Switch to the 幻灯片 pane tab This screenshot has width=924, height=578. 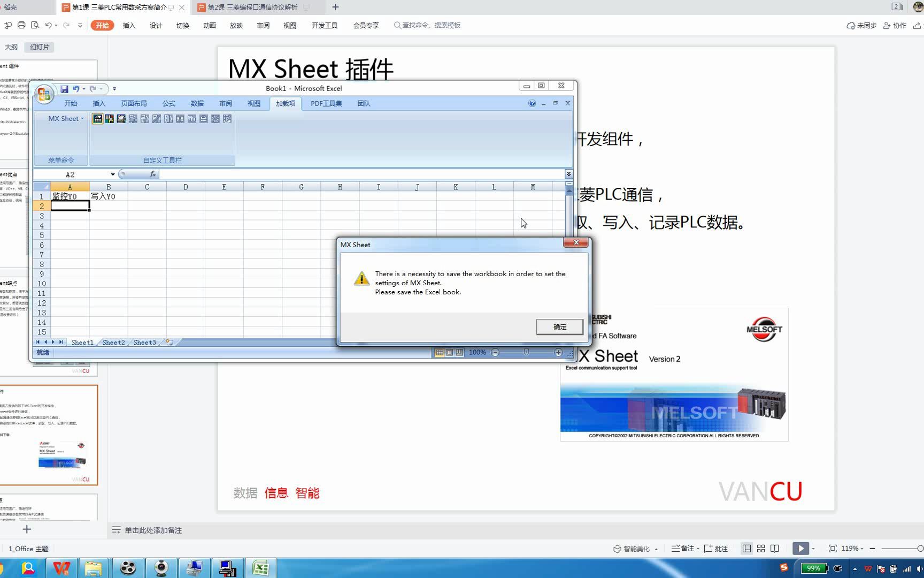pyautogui.click(x=40, y=47)
